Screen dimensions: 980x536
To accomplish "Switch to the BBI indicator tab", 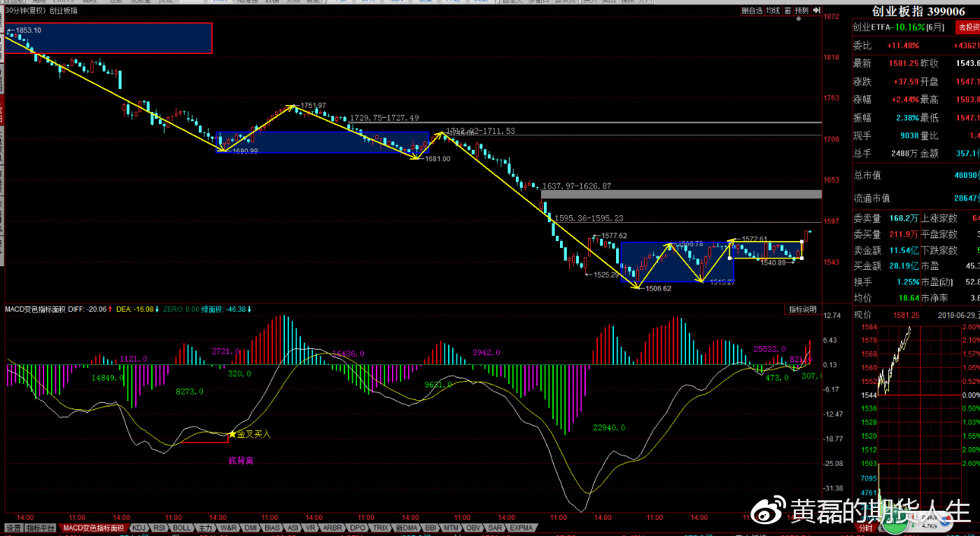I will (430, 528).
